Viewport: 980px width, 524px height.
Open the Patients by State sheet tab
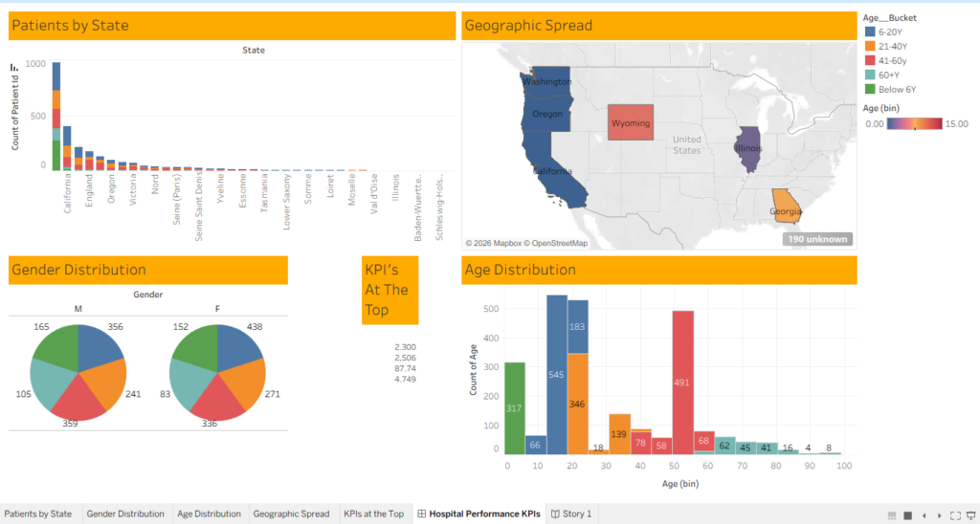pos(38,514)
